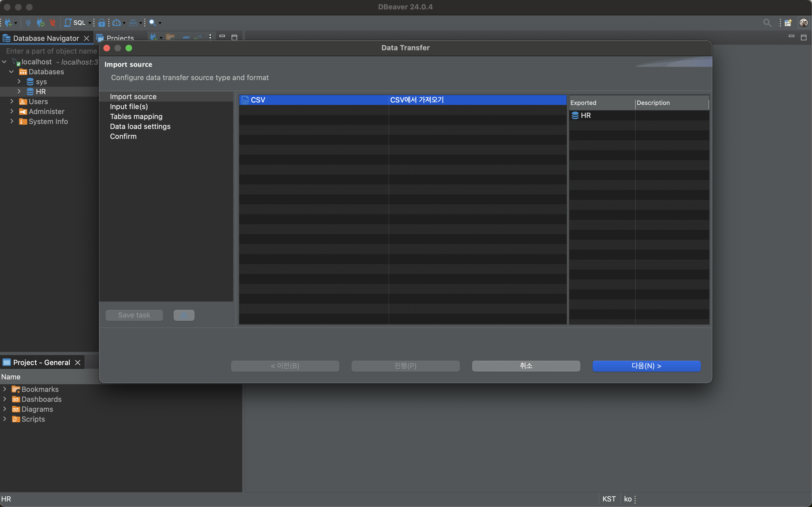Go to Tables mapping wizard step
Image resolution: width=812 pixels, height=507 pixels.
(136, 116)
